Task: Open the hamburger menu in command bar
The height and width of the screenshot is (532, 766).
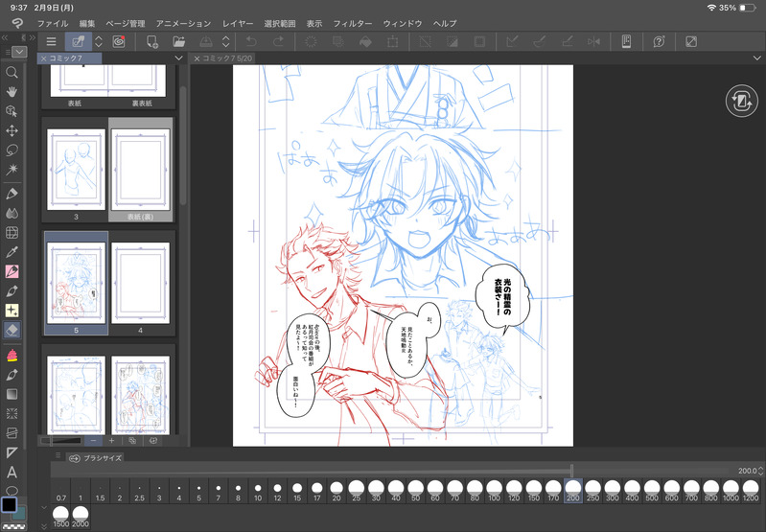Action: 51,41
